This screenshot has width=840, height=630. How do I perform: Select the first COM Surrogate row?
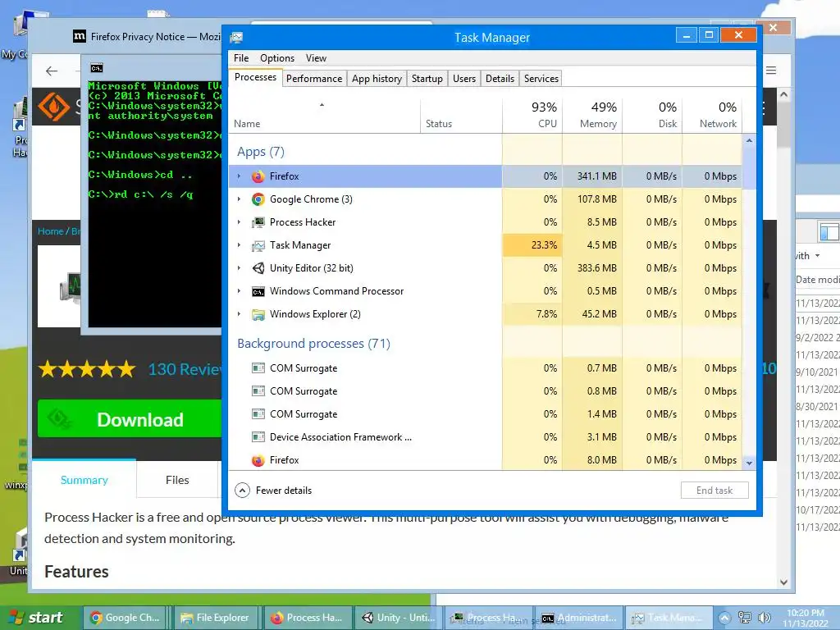pyautogui.click(x=365, y=368)
